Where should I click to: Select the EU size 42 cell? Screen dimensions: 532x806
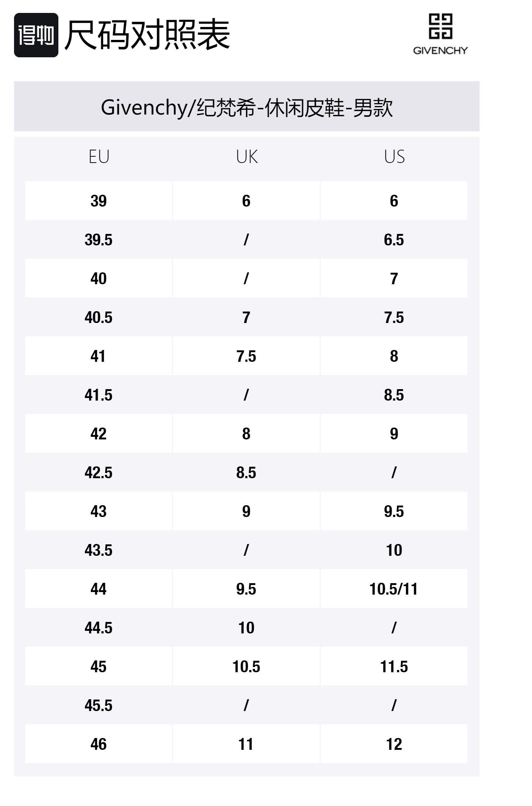99,434
